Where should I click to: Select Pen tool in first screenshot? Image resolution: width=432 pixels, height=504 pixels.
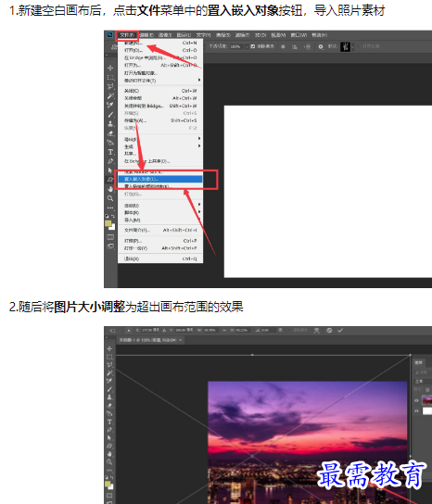point(110,161)
